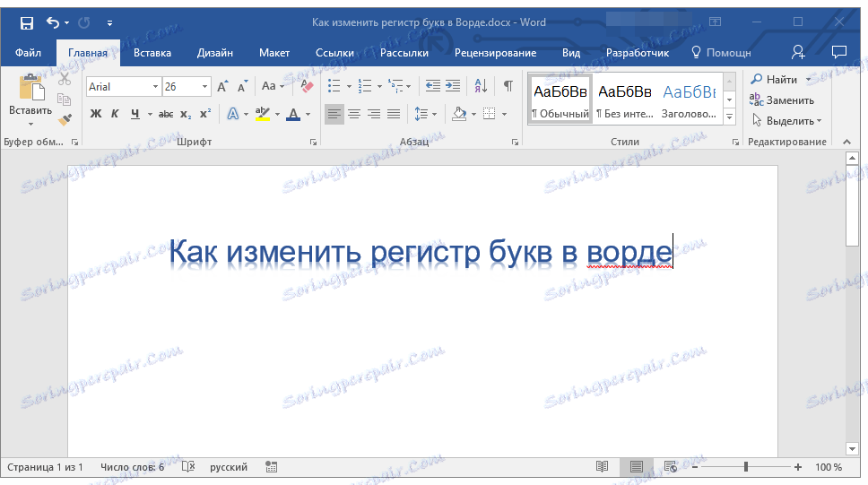Image resolution: width=868 pixels, height=485 pixels.
Task: Expand the styles gallery more arrow
Action: (730, 117)
